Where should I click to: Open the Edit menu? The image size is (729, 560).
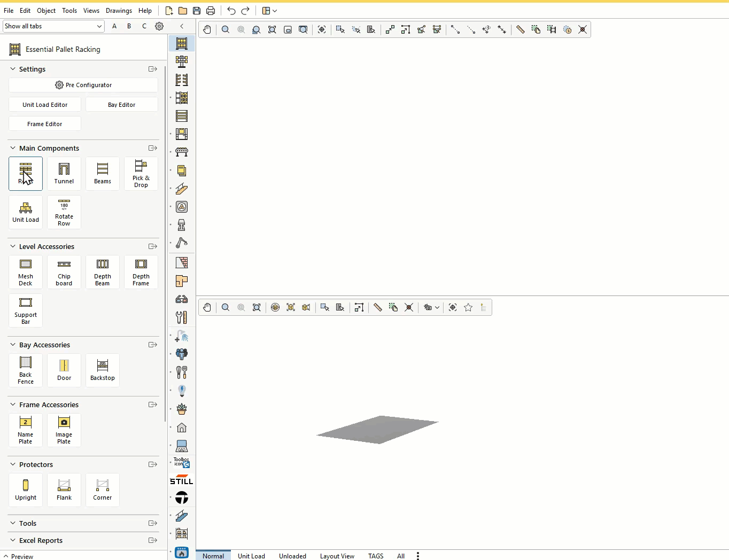click(x=25, y=11)
